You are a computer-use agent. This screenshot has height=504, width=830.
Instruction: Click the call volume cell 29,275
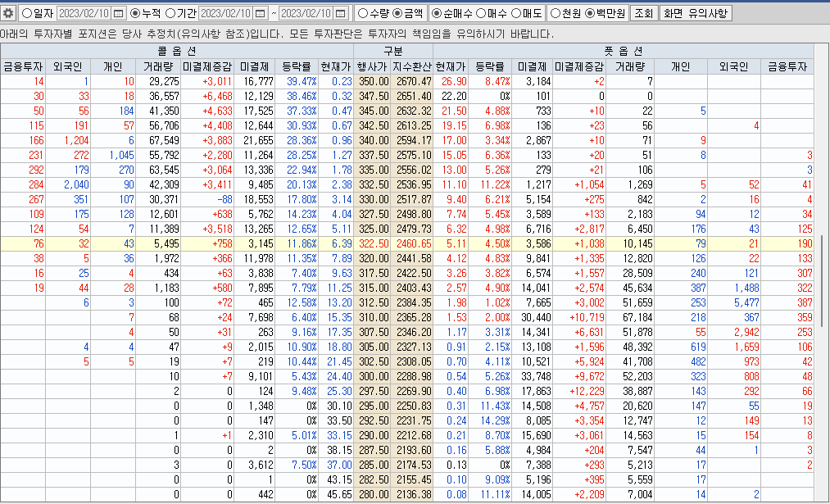[158, 81]
